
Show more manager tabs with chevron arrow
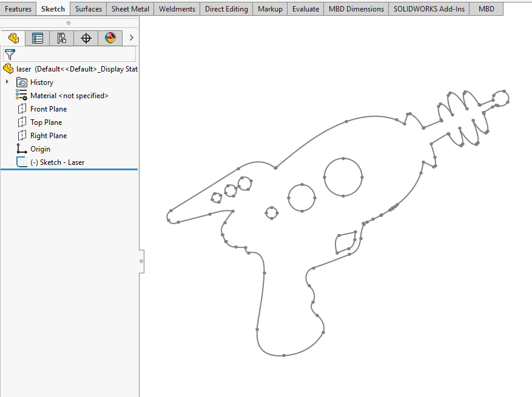pos(132,38)
